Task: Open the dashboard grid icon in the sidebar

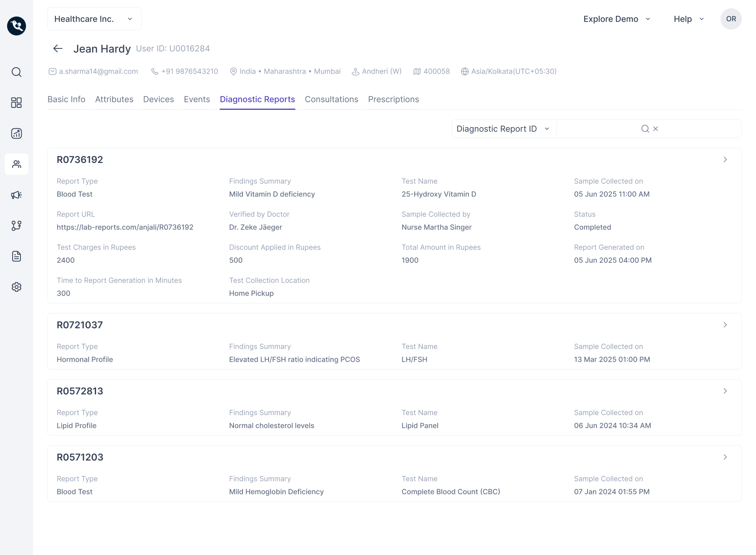Action: (x=17, y=103)
